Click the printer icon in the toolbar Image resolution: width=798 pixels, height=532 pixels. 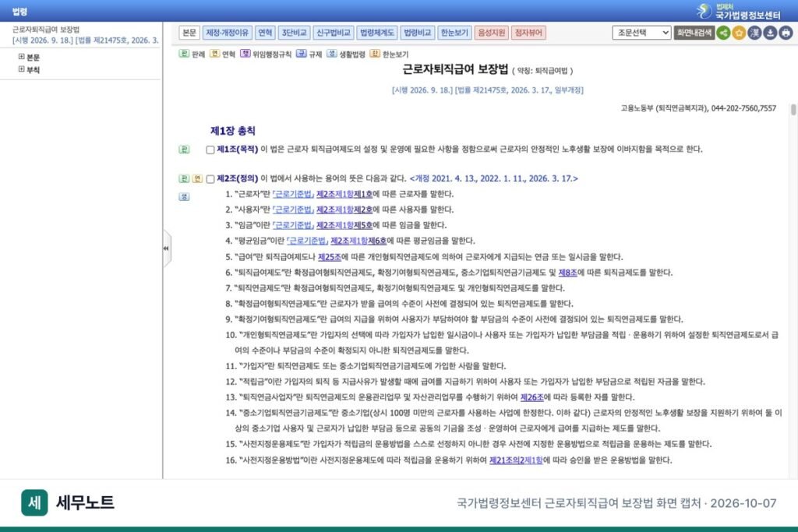(786, 33)
